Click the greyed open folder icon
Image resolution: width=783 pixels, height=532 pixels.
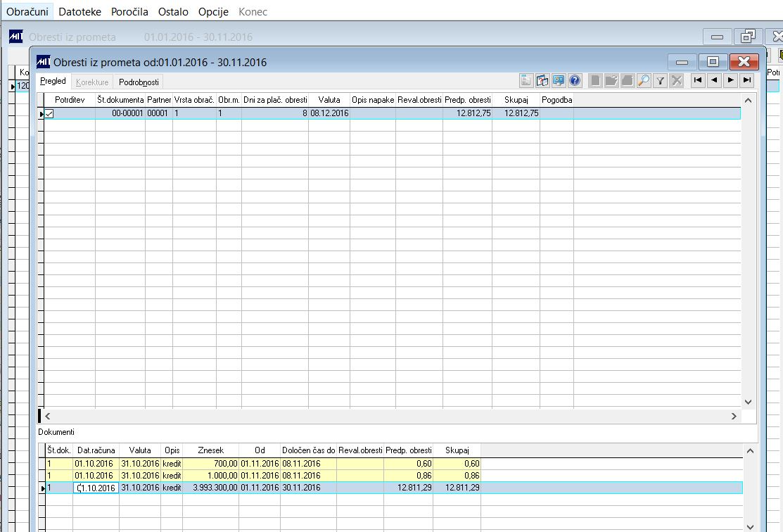(x=611, y=80)
